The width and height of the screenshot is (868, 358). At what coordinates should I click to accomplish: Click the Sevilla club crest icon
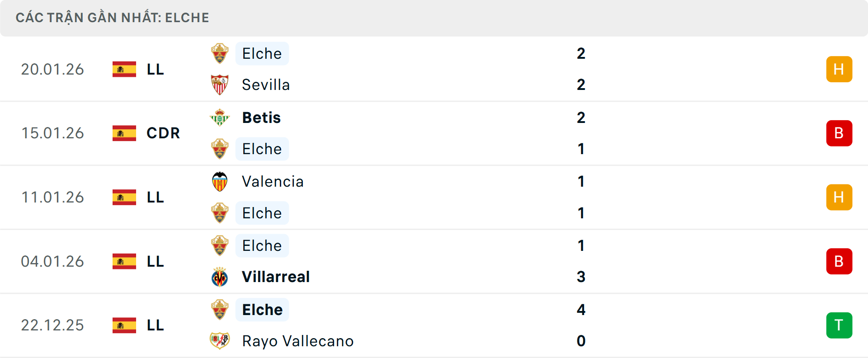[x=220, y=85]
